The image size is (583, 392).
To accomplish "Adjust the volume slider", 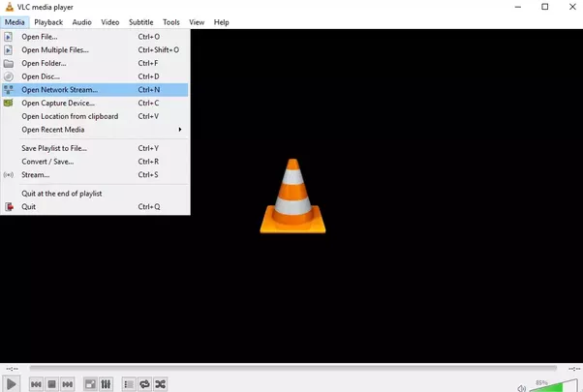I will click(x=554, y=385).
